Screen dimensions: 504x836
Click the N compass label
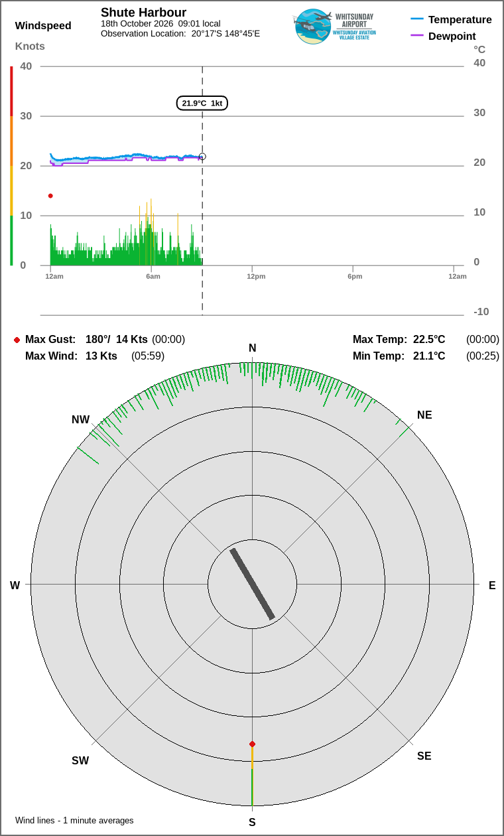[x=252, y=348]
